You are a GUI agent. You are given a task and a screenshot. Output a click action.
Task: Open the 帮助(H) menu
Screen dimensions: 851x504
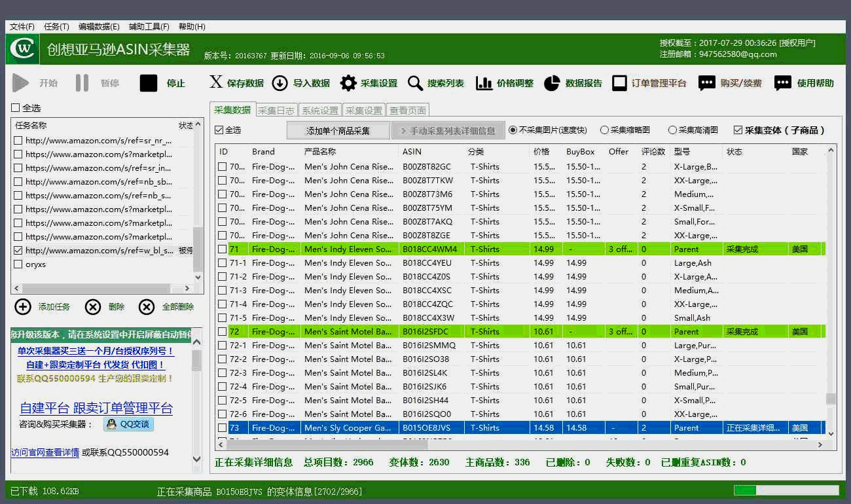pos(191,27)
